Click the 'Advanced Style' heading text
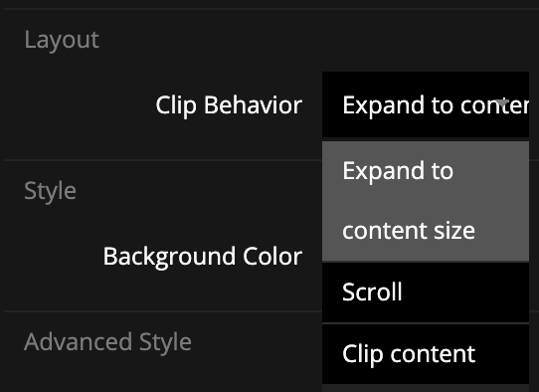This screenshot has width=539, height=392. pyautogui.click(x=107, y=342)
